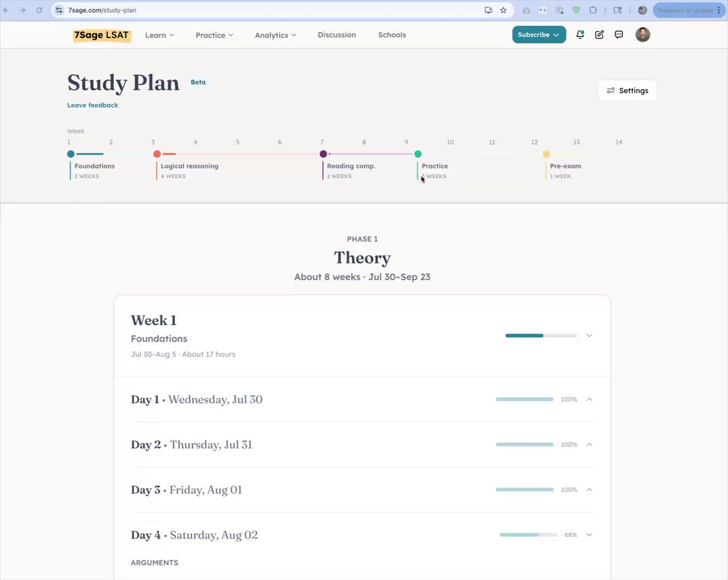Collapse Day 3 Friday Aug 01
728x580 pixels.
[589, 489]
